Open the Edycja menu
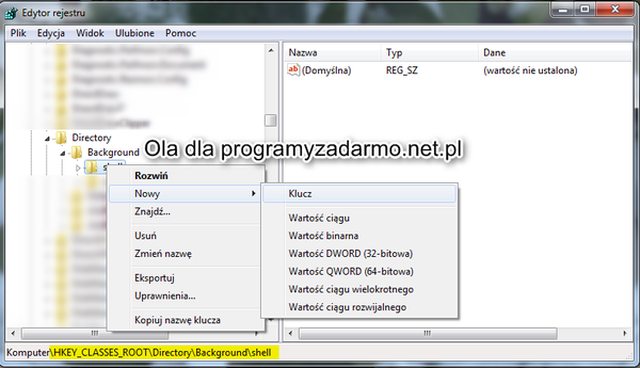The width and height of the screenshot is (640, 368). point(51,33)
